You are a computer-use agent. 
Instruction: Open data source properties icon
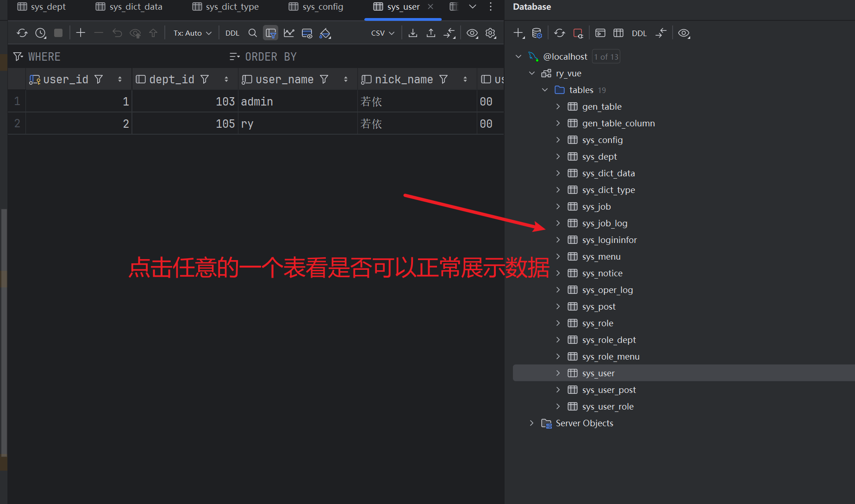pos(537,33)
